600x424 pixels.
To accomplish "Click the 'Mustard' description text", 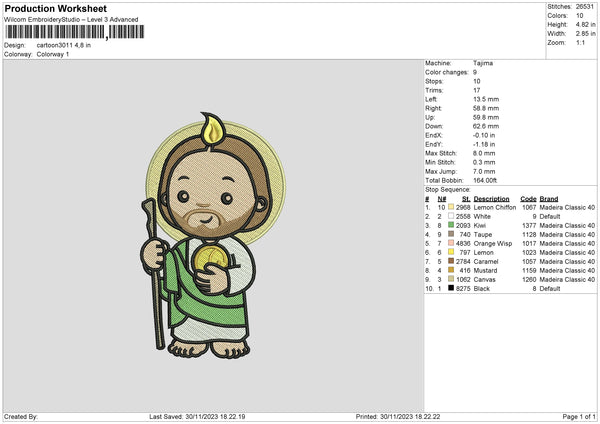I will coord(485,270).
